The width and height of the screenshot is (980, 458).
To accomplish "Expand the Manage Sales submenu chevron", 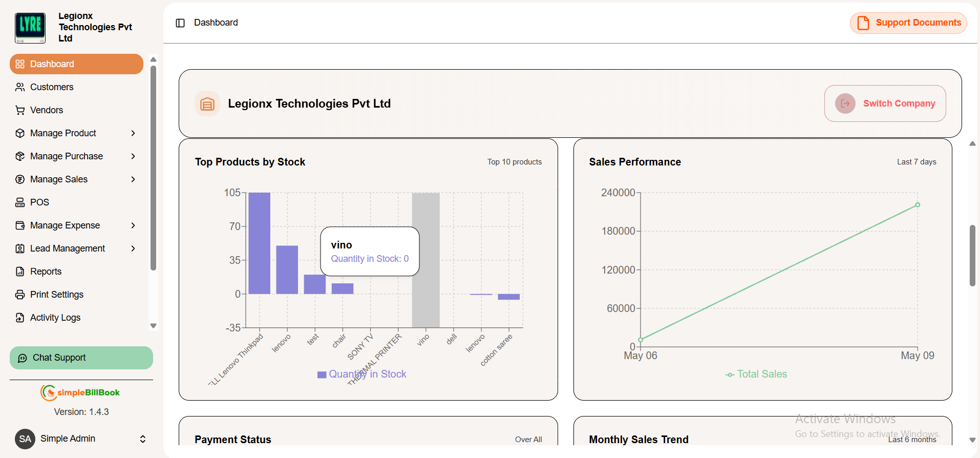I will [133, 179].
